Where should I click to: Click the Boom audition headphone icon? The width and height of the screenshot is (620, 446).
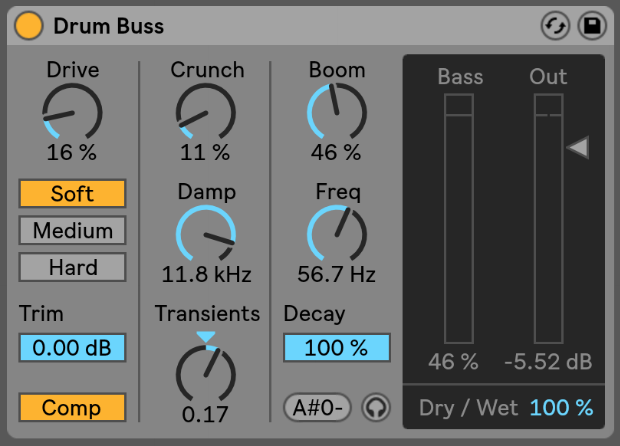376,407
